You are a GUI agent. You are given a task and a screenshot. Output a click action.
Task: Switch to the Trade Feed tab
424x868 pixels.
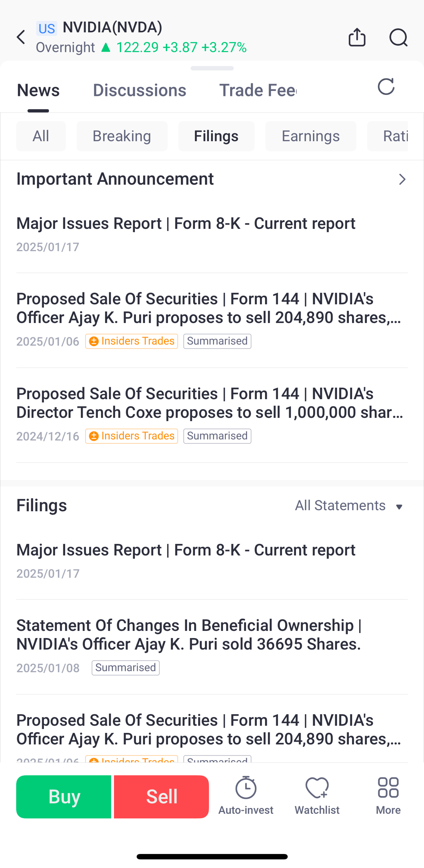click(x=258, y=90)
